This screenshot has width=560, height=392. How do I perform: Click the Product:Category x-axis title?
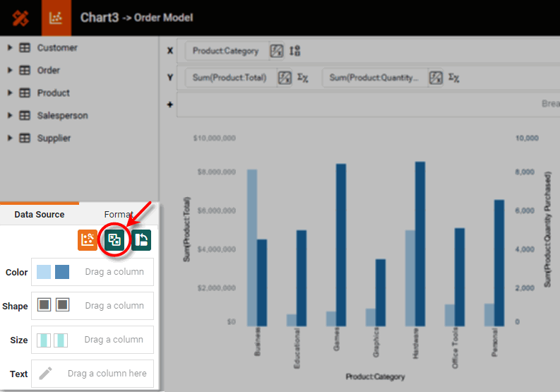pos(375,376)
